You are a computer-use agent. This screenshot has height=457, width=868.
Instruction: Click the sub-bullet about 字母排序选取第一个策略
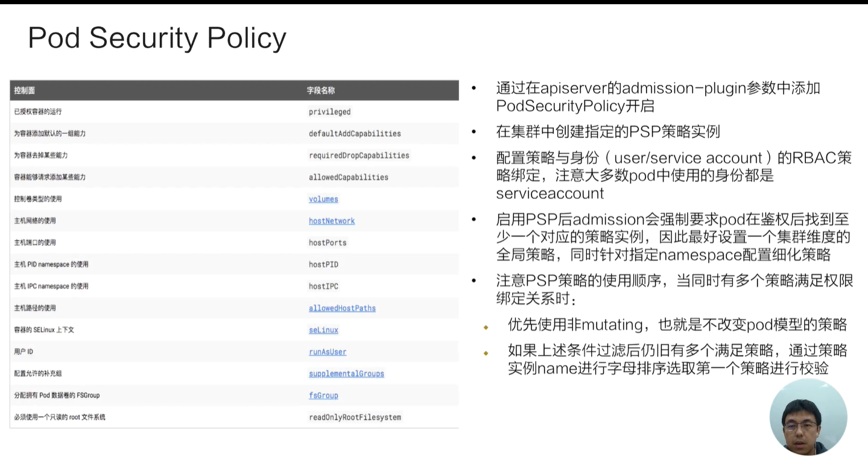tap(677, 359)
